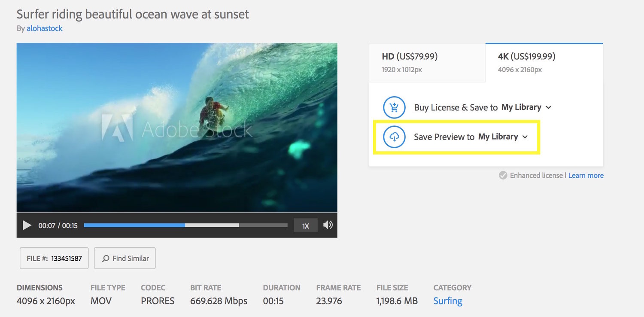Open Learn more about Enhanced license
Image resolution: width=644 pixels, height=317 pixels.
(x=586, y=175)
